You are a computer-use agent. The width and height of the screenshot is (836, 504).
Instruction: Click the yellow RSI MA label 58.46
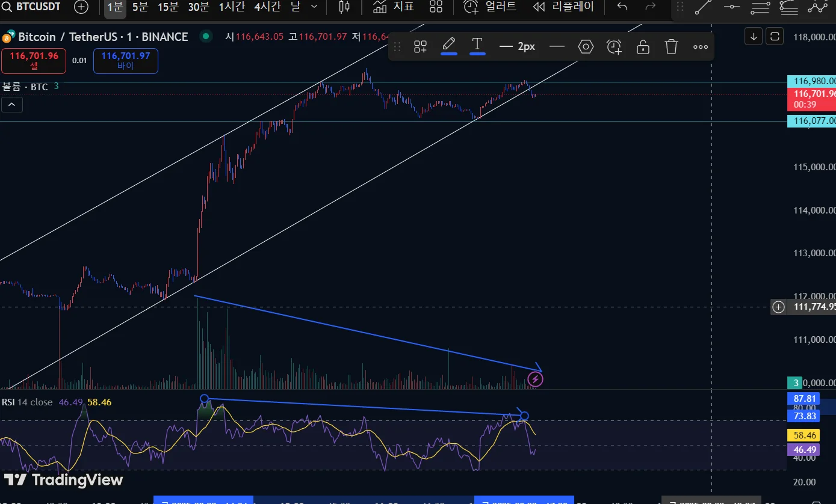tap(803, 435)
